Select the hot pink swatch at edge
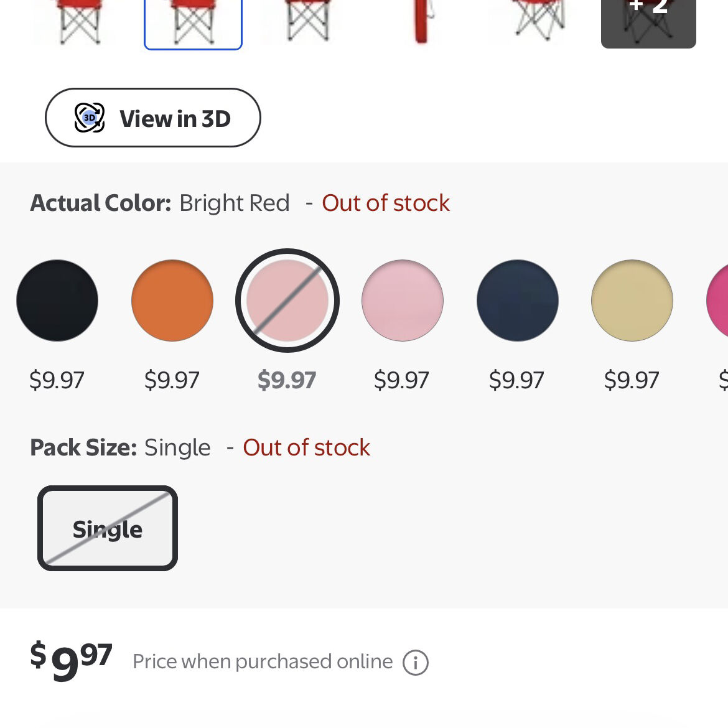728x728 pixels. (x=719, y=301)
